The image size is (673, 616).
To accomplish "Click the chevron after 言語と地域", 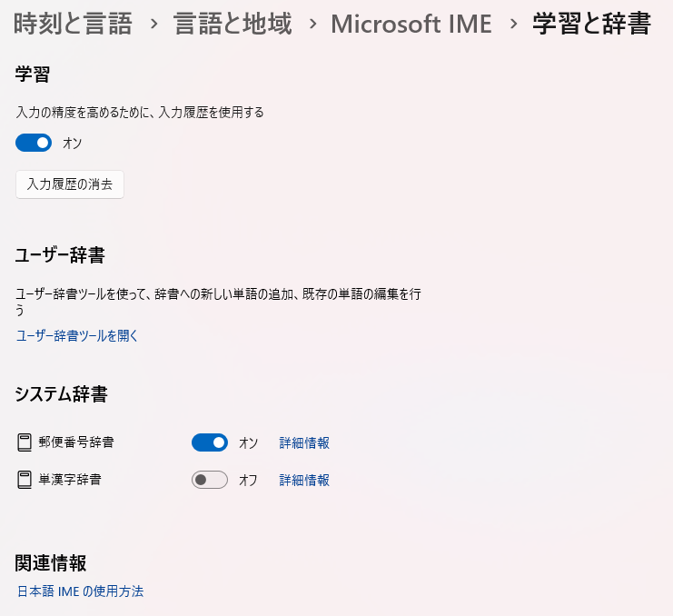I will 313,25.
